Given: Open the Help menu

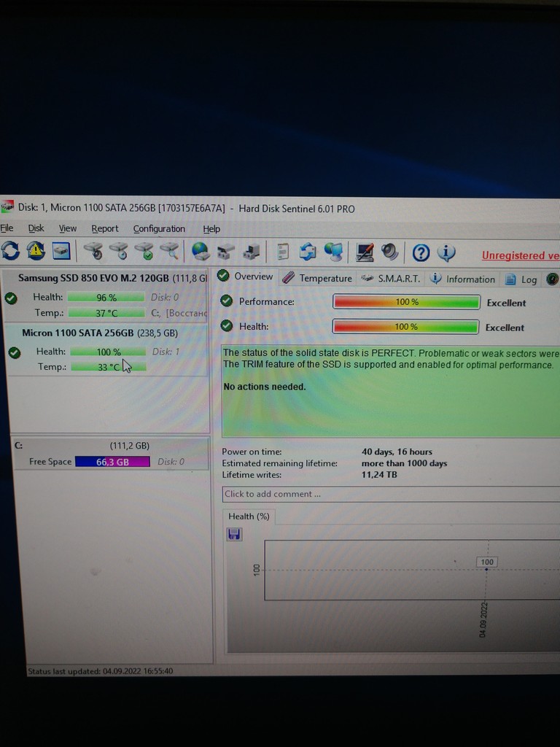Looking at the screenshot, I should [211, 229].
